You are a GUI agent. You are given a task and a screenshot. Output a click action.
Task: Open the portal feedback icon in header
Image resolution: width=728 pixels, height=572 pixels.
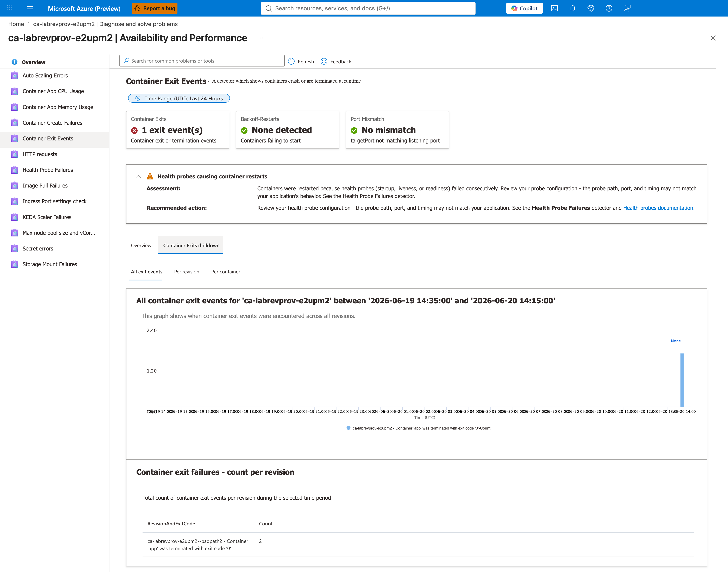coord(627,8)
